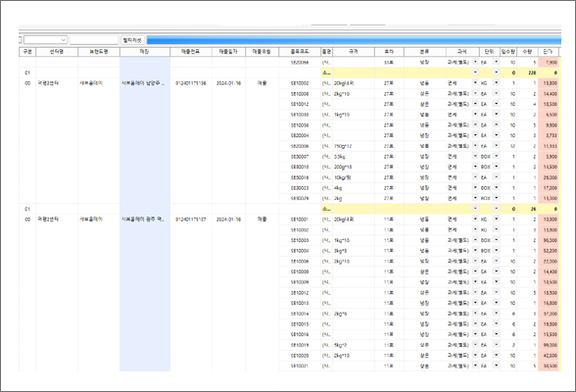Open unit dropdown in the S810019 row

point(497,345)
